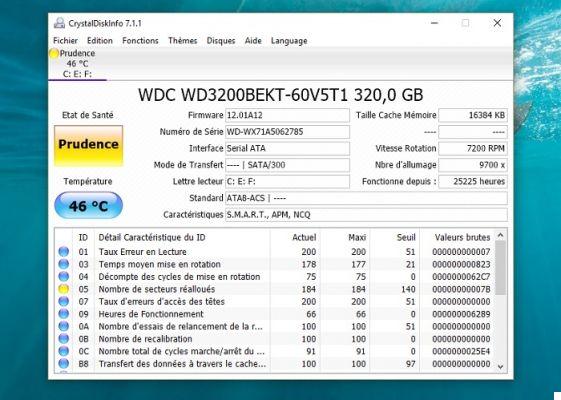Minimize the CrystalDiskInfo window
The image size is (561, 400).
tap(434, 23)
